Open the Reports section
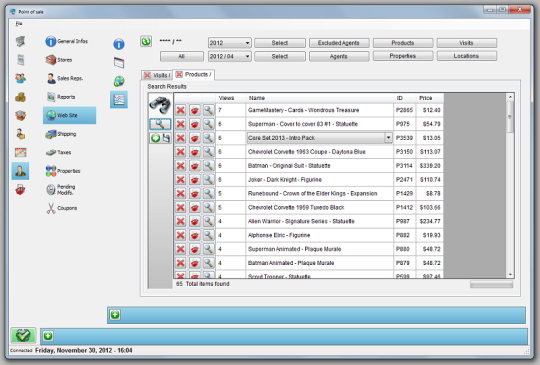The width and height of the screenshot is (540, 365). tap(61, 97)
